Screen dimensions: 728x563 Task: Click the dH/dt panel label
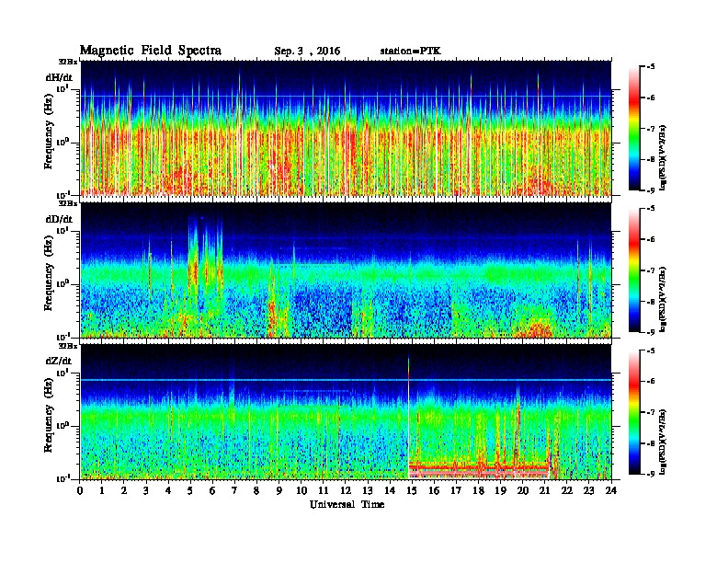click(59, 77)
